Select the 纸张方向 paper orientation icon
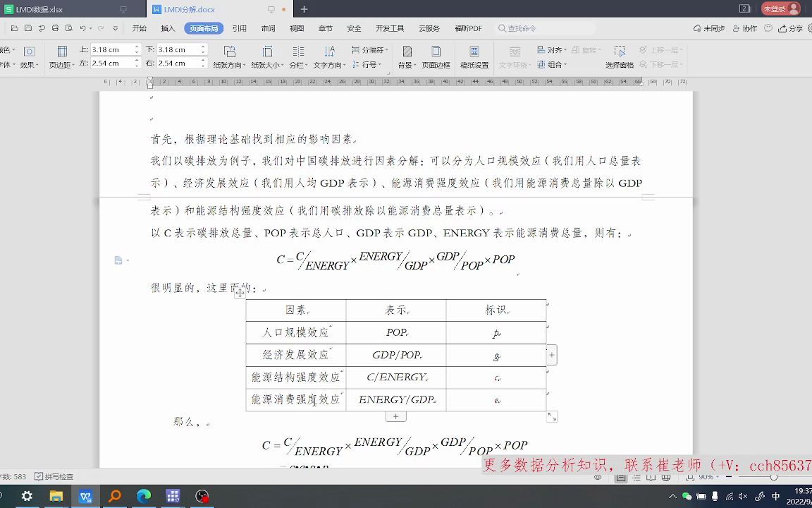The height and width of the screenshot is (508, 812). 231,52
